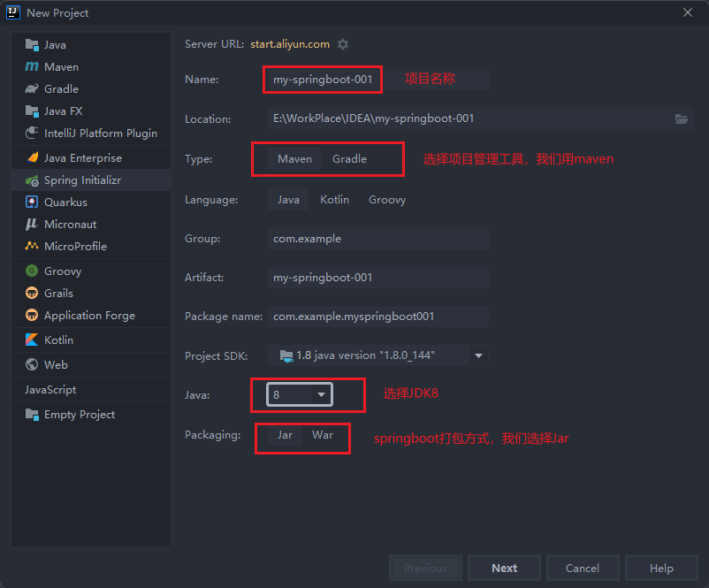Choose Kotlin language option
Screen dimensions: 709x588
(334, 200)
